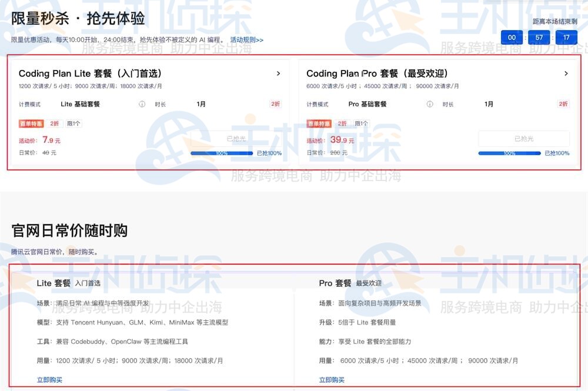Expand the Coding Plan Pro card chevron

[566, 73]
